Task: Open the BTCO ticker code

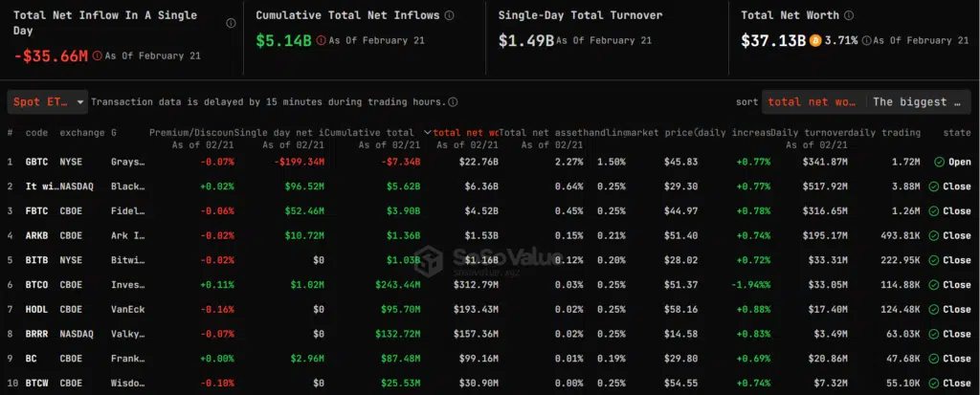Action: coord(37,285)
